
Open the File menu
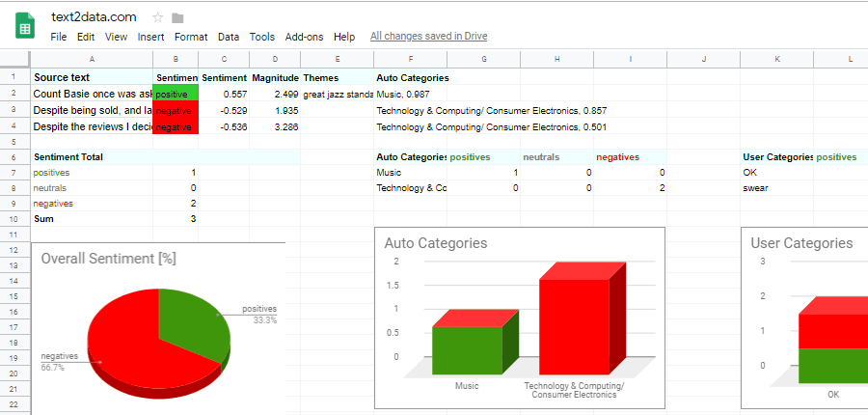pyautogui.click(x=59, y=37)
